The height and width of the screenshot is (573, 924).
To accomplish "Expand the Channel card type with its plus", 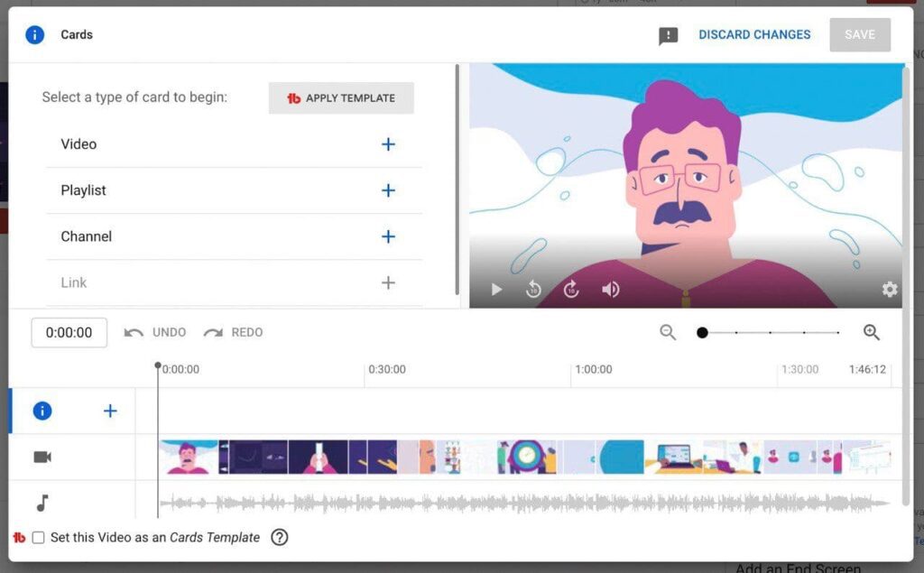I will (x=388, y=236).
